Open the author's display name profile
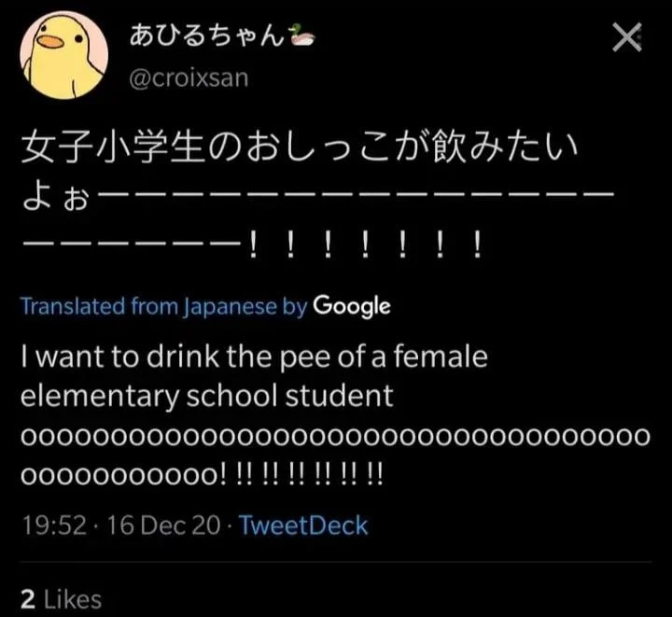 pos(207,38)
